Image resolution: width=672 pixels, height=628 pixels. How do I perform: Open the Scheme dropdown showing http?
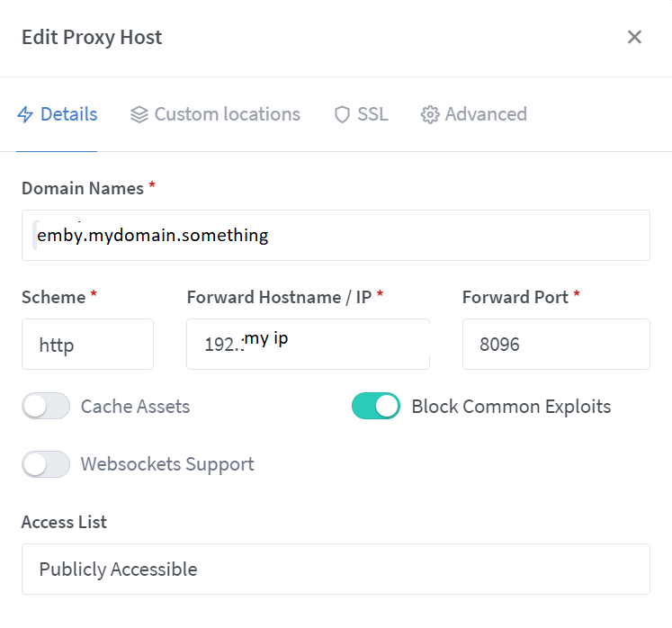[87, 344]
